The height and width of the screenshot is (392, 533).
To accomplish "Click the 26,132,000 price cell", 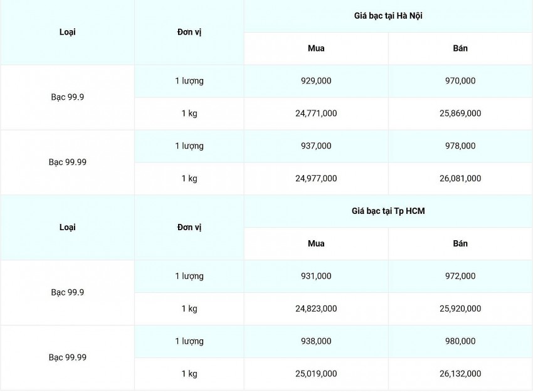I will coord(460,374).
